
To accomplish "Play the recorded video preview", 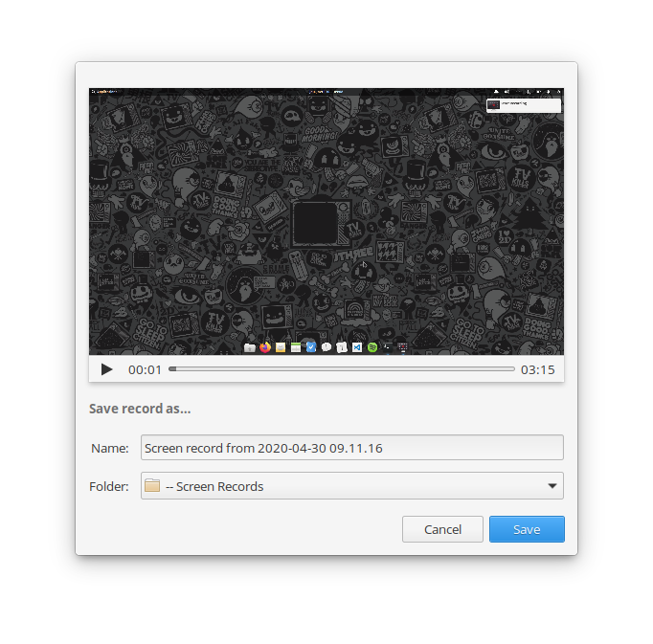I will [x=106, y=369].
